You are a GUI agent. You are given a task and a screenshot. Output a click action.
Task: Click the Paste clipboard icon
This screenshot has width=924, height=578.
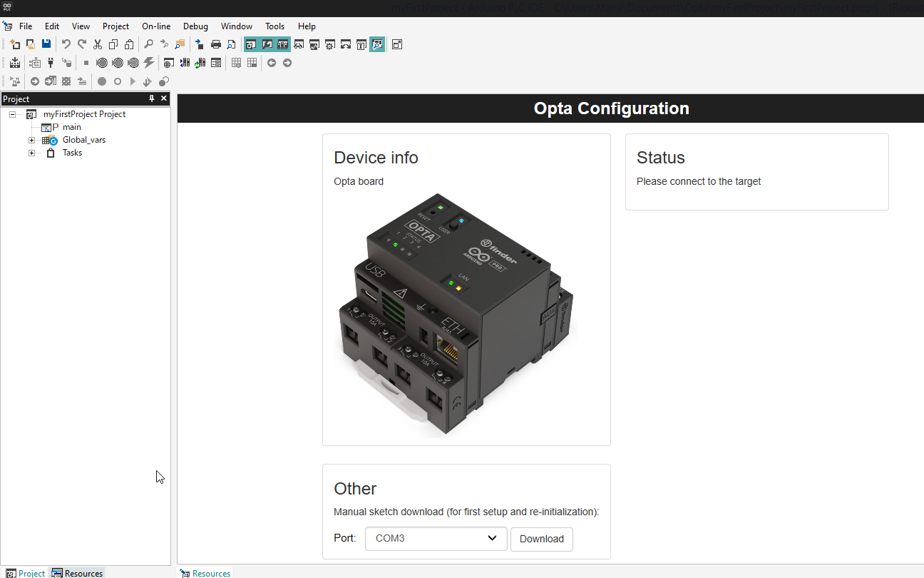pos(129,44)
